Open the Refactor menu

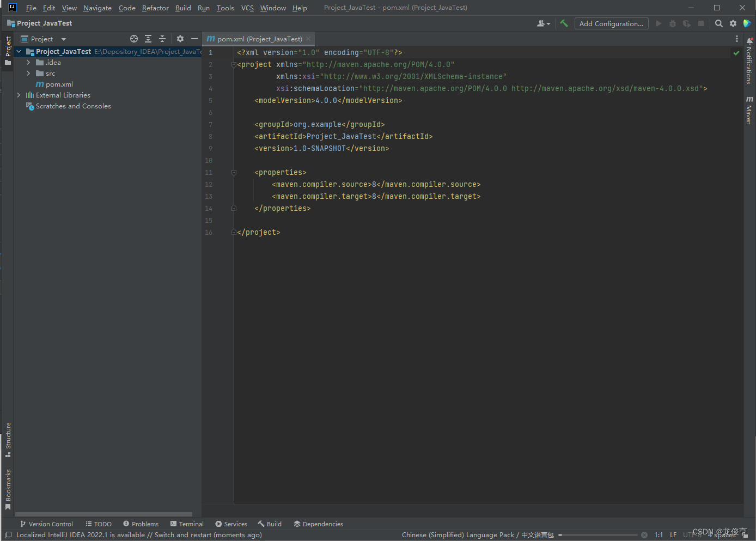pos(155,8)
